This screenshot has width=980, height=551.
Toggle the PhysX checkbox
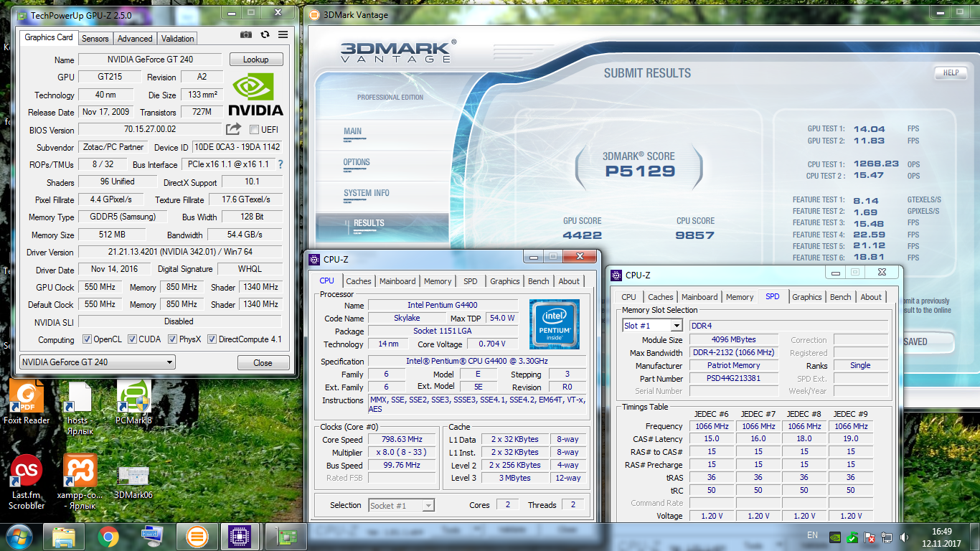172,339
